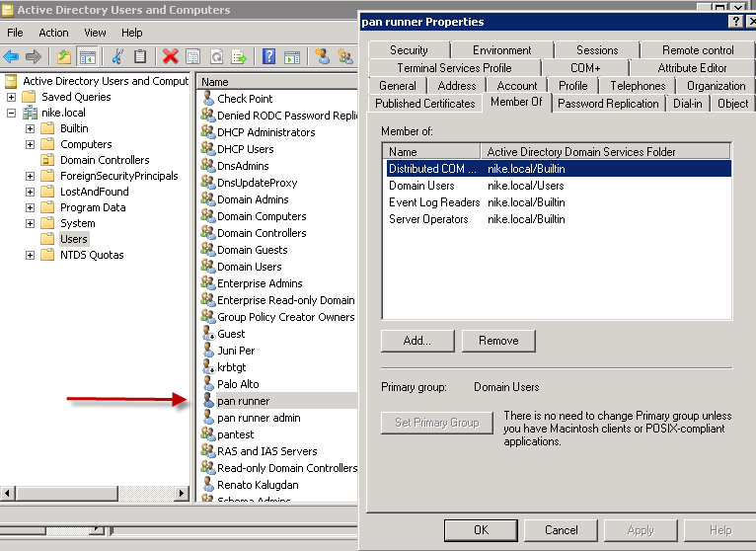Toggle the show/hide console tree icon
Image resolution: width=756 pixels, height=551 pixels.
pyautogui.click(x=87, y=56)
